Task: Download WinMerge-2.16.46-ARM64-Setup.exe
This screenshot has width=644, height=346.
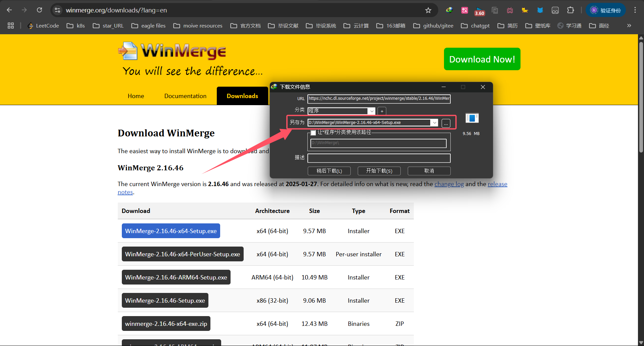Action: coord(176,277)
